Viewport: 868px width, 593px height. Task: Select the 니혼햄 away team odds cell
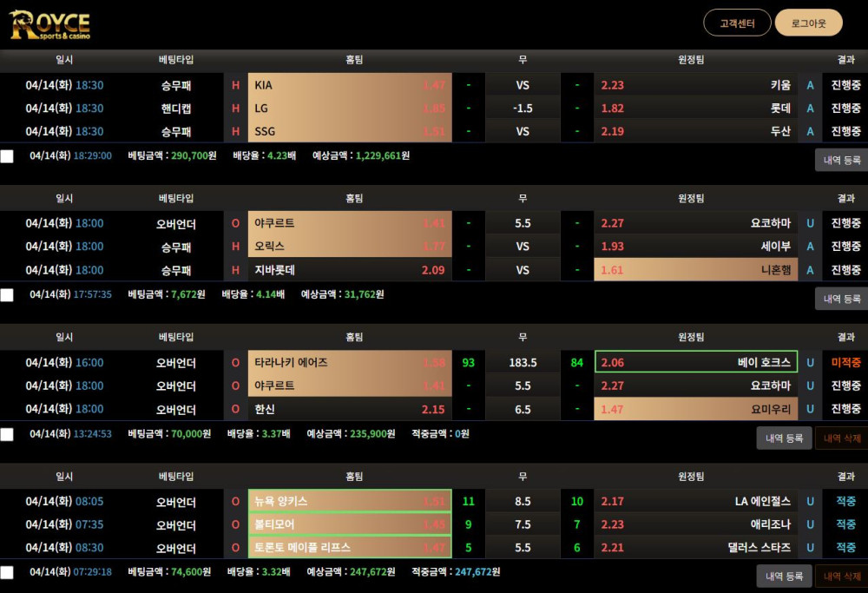[695, 270]
